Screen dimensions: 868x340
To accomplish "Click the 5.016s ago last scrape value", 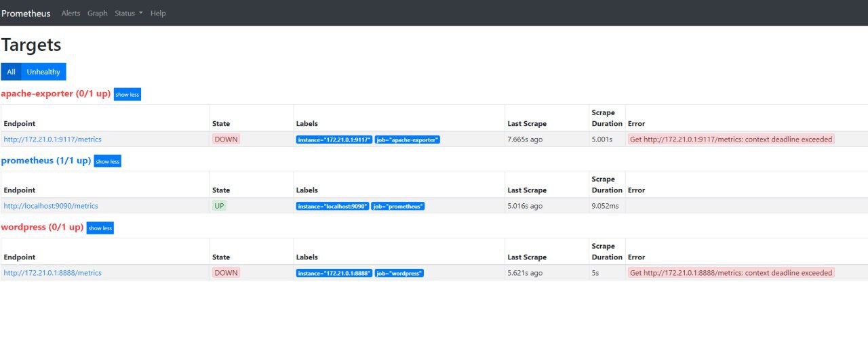I will (525, 206).
